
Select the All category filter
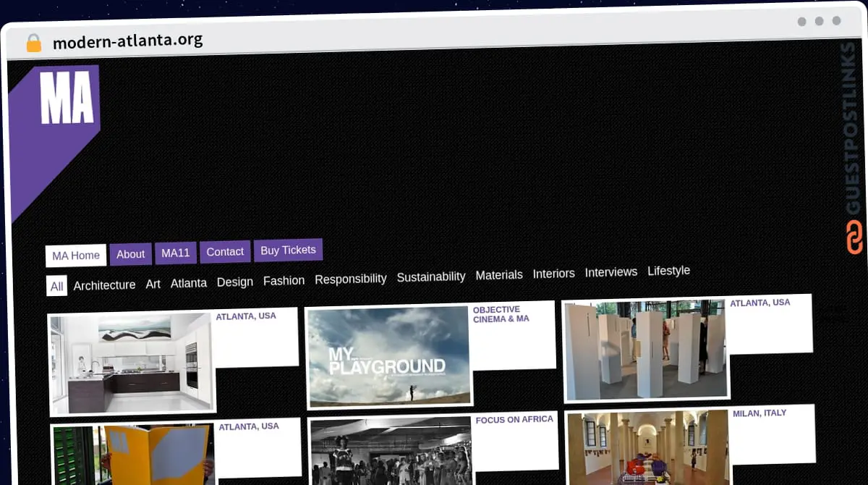[x=57, y=287]
